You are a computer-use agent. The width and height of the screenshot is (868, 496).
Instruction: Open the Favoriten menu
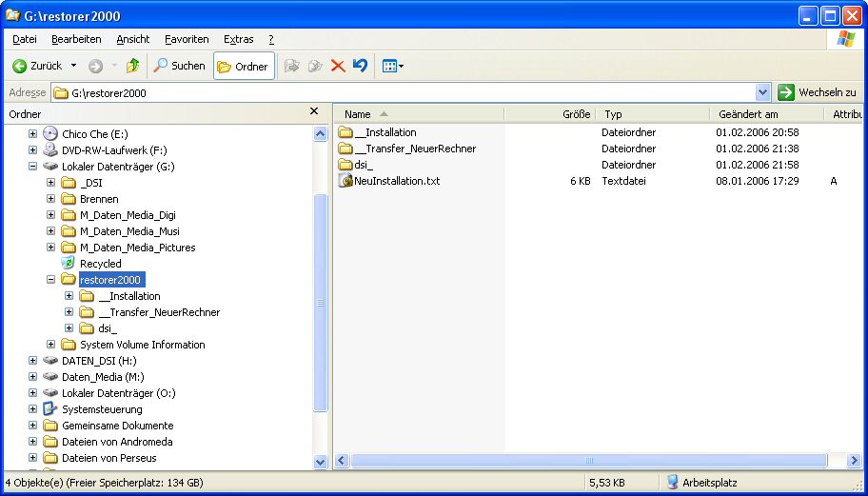tap(187, 39)
